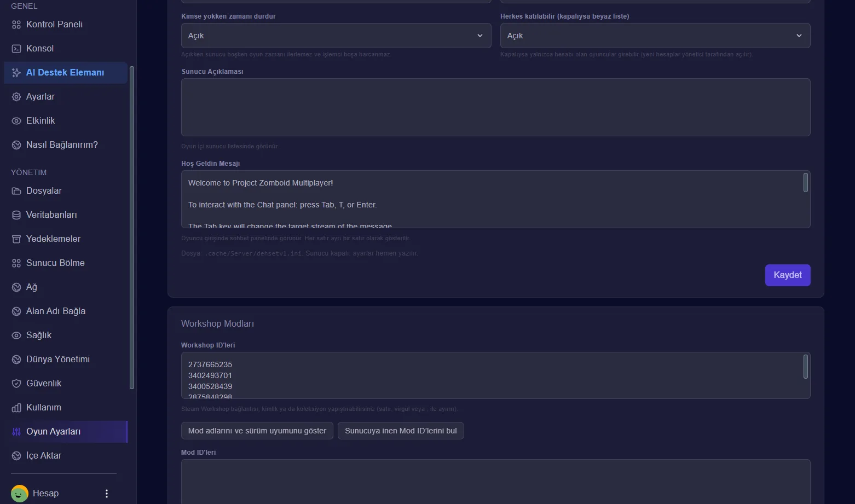Viewport: 855px width, 504px height.
Task: Click the AI Destek Elemanı sparkle icon
Action: (16, 73)
